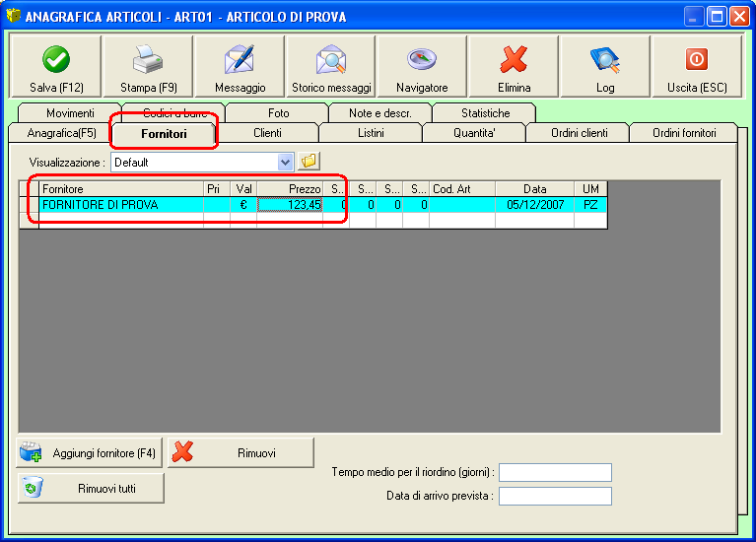The height and width of the screenshot is (542, 756).
Task: Expand the Visualizzazione dropdown arrow
Action: pos(285,162)
